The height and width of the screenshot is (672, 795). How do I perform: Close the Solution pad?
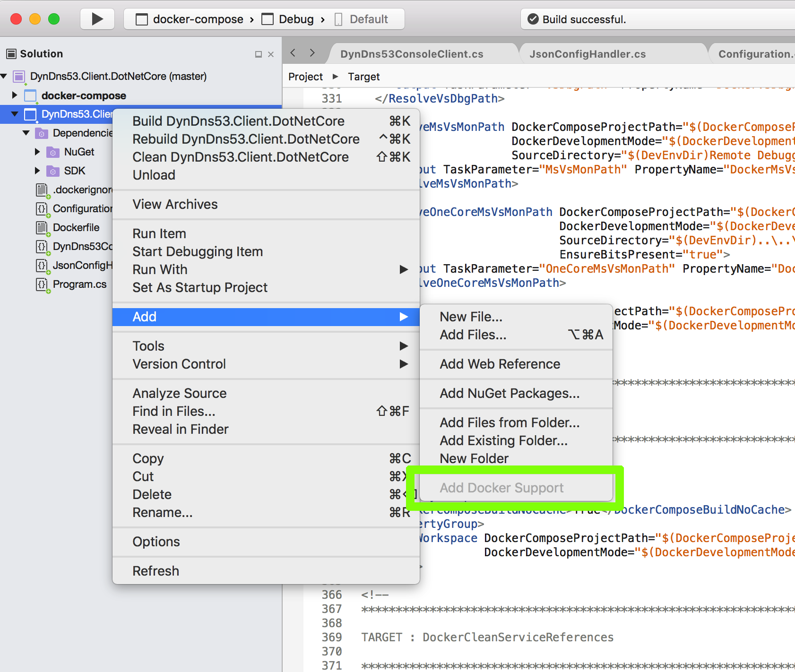click(x=271, y=54)
